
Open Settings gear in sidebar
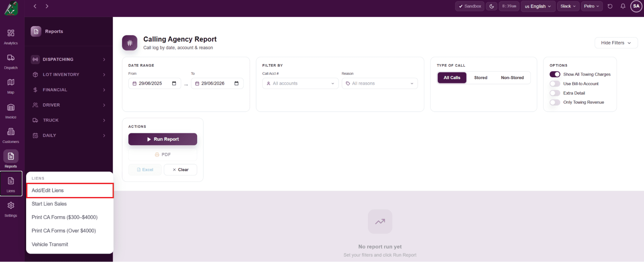coord(11,209)
